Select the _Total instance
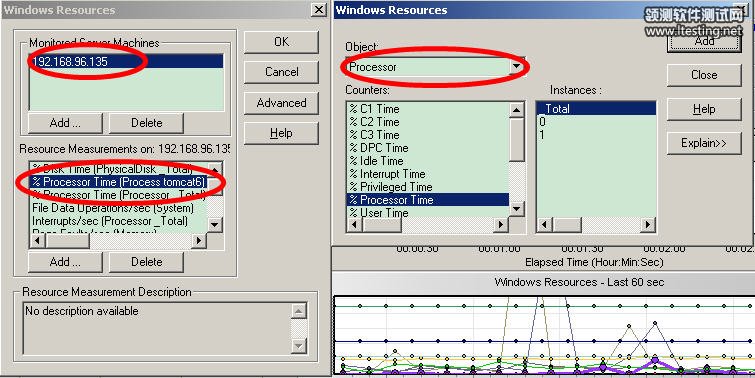 (596, 109)
